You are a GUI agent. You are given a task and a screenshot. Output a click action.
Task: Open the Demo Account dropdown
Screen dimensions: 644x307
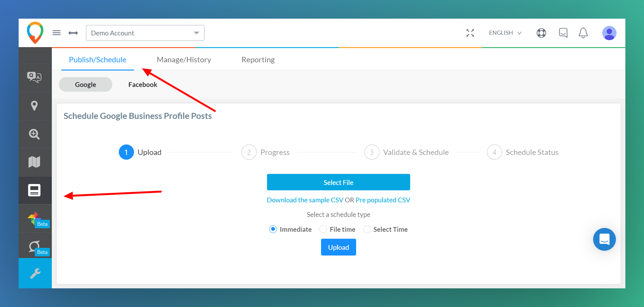[x=145, y=33]
